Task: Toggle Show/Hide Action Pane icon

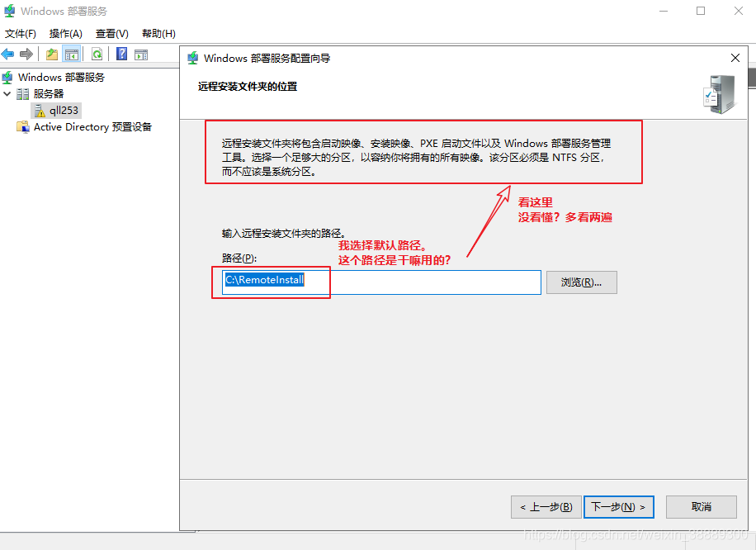Action: [141, 55]
